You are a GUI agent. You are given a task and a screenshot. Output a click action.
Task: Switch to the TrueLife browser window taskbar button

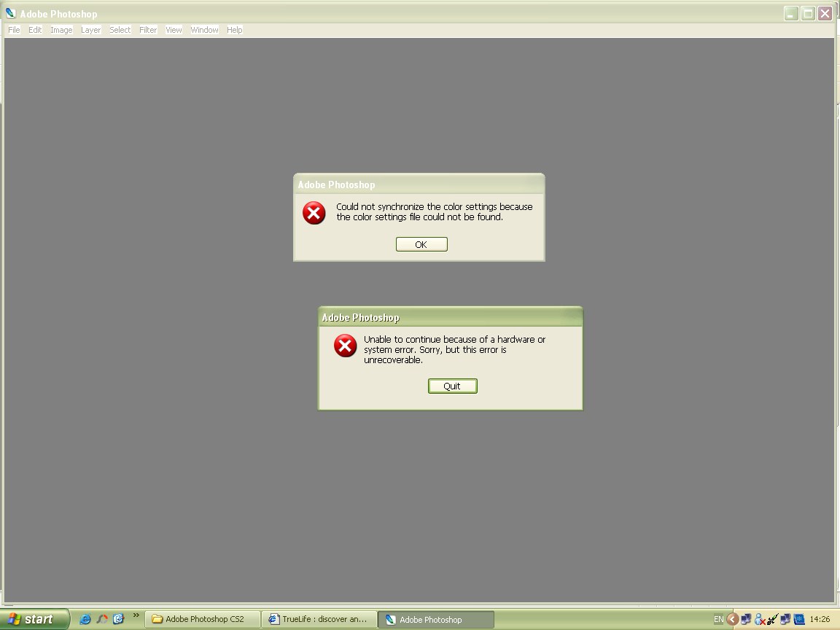coord(319,619)
